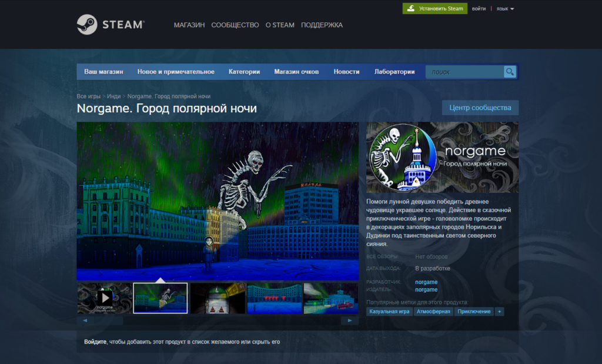The height and width of the screenshot is (364, 602).
Task: Click the войти login link
Action: pos(479,8)
